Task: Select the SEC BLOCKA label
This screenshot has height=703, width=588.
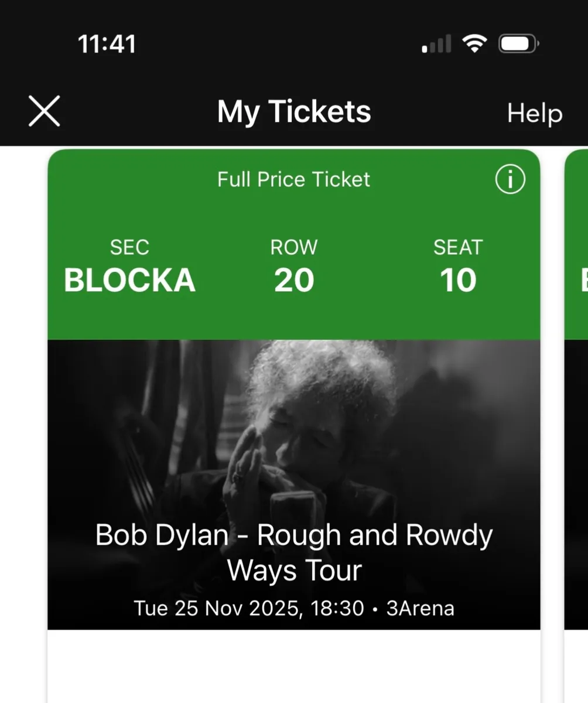Action: (x=129, y=267)
